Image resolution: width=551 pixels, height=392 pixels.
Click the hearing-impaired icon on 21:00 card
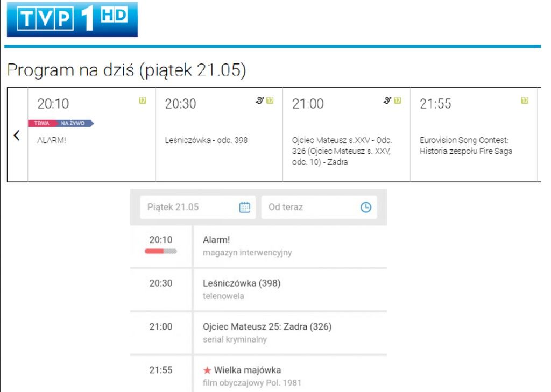pos(387,101)
